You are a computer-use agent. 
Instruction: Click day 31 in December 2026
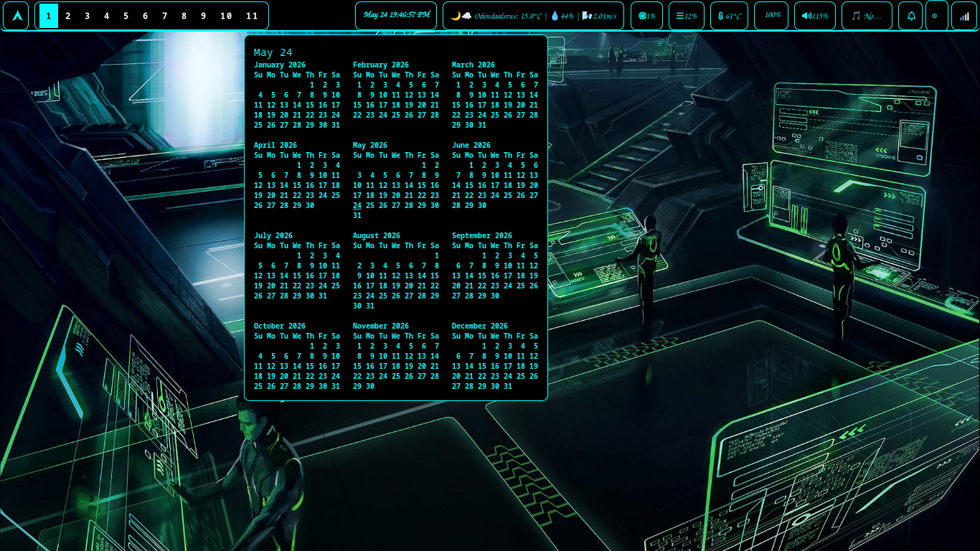click(508, 386)
